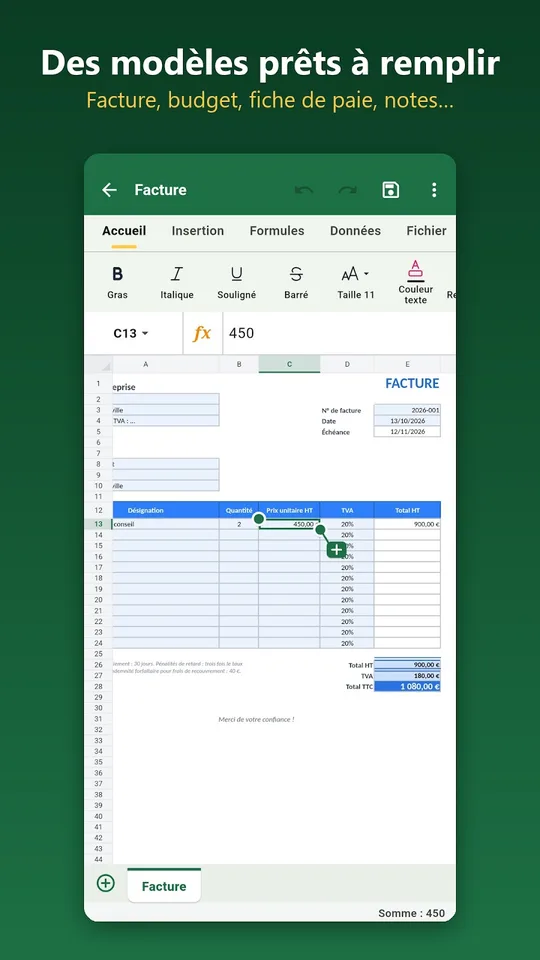Select the Échéance cell 12/11/2026
540x960 pixels.
click(x=407, y=432)
